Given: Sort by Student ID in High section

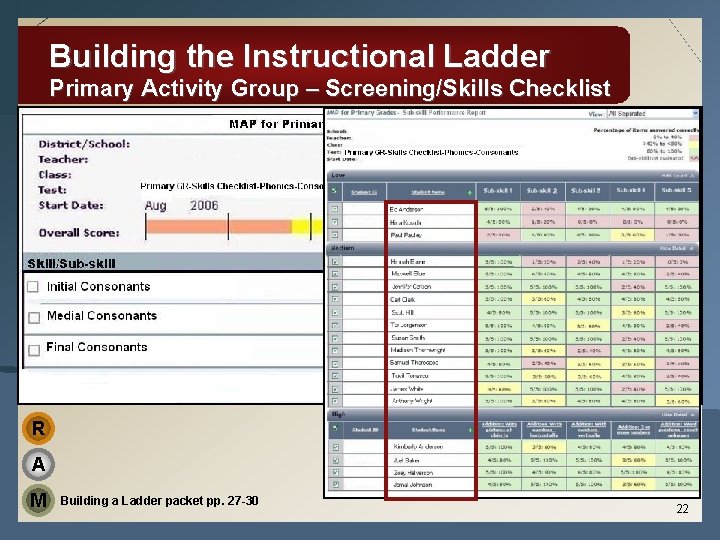Looking at the screenshot, I should tap(365, 430).
